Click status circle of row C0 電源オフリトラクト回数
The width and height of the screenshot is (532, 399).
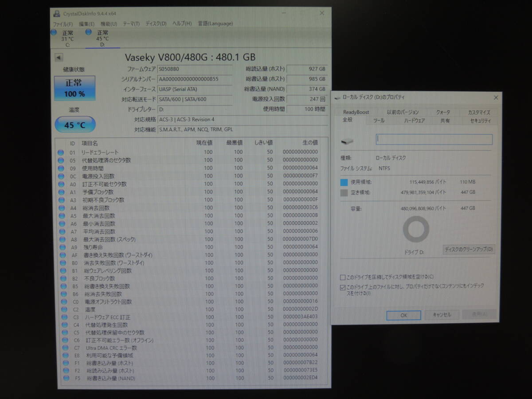point(63,301)
